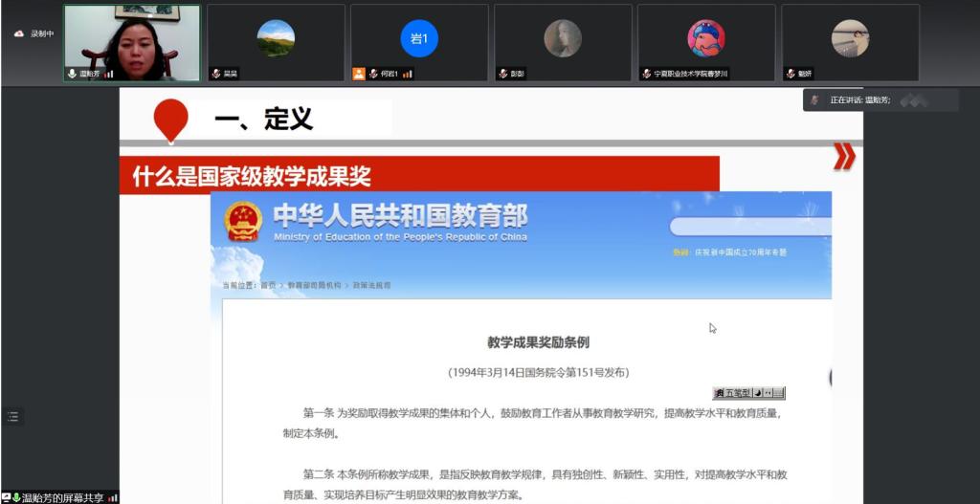The height and width of the screenshot is (504, 980).
Task: Select 温贻芳's video thumbnail
Action: [132, 43]
